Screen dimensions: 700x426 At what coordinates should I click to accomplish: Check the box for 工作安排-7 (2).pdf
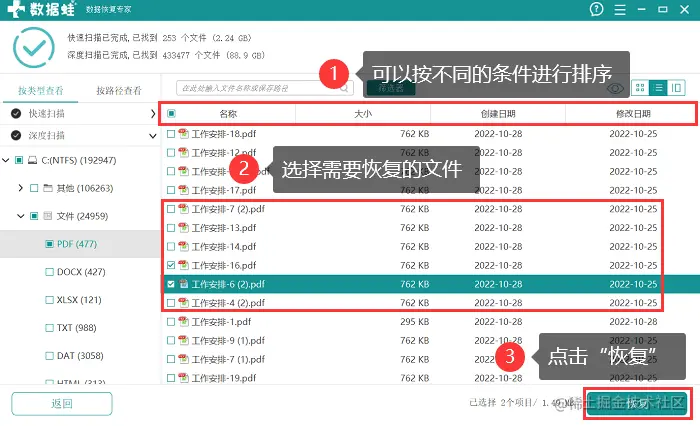point(171,209)
